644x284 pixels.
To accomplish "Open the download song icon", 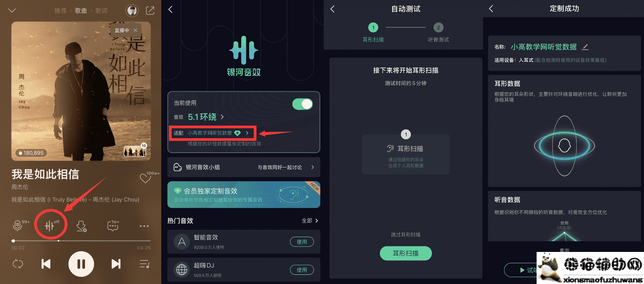I will click(81, 226).
